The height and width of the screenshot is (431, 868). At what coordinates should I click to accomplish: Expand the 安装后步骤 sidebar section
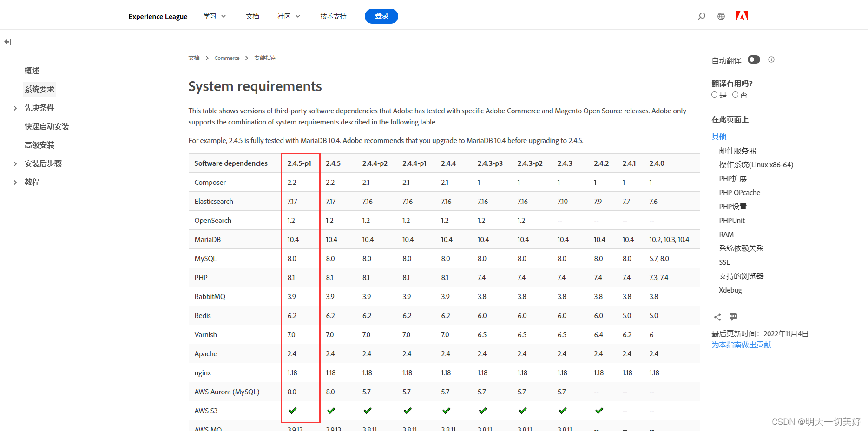pos(15,163)
